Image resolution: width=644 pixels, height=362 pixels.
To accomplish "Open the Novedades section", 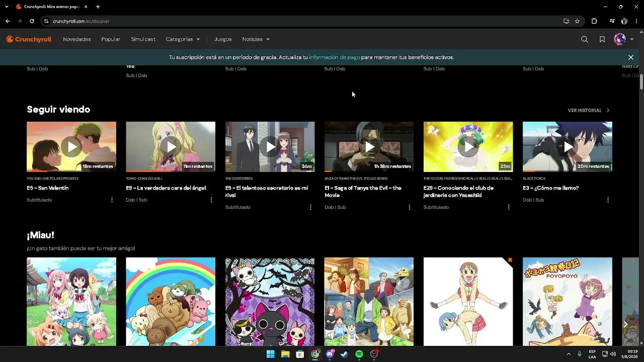I will [x=77, y=39].
